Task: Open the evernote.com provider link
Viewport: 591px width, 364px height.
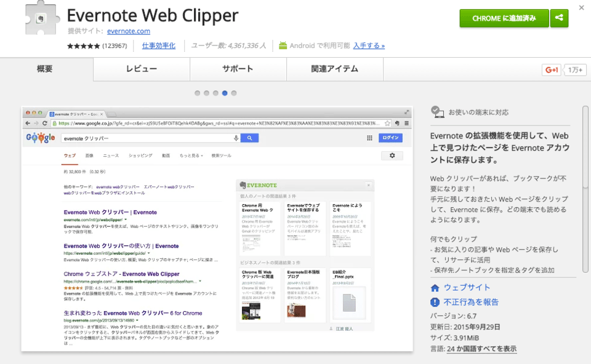Action: 128,31
